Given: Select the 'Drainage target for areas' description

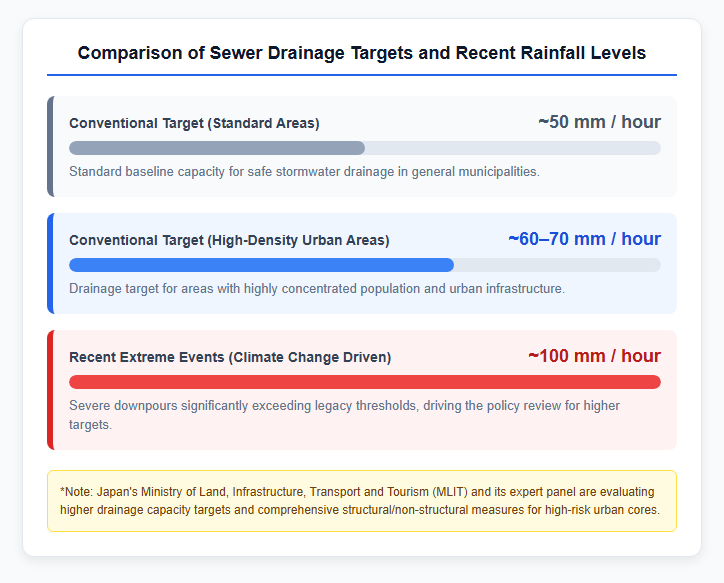Looking at the screenshot, I should 317,289.
